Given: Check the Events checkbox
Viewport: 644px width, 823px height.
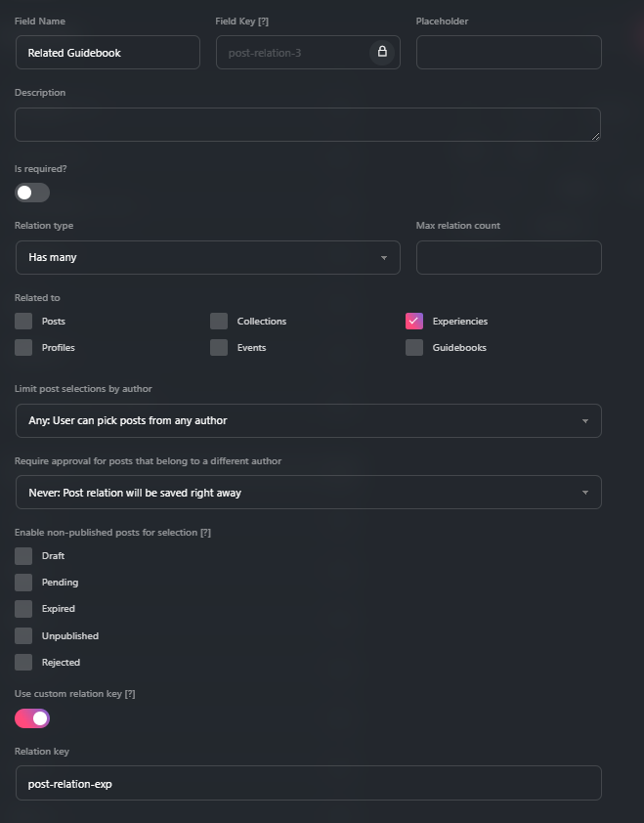Looking at the screenshot, I should pyautogui.click(x=218, y=347).
